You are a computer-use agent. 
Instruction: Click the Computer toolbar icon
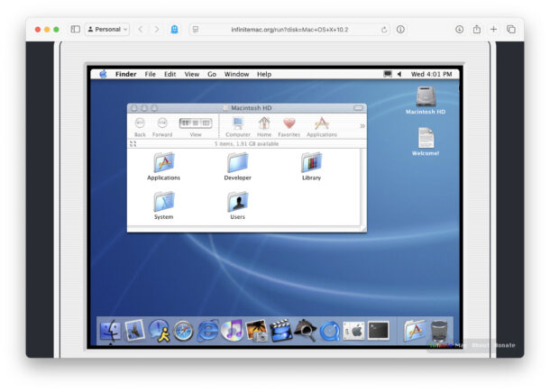coord(238,123)
